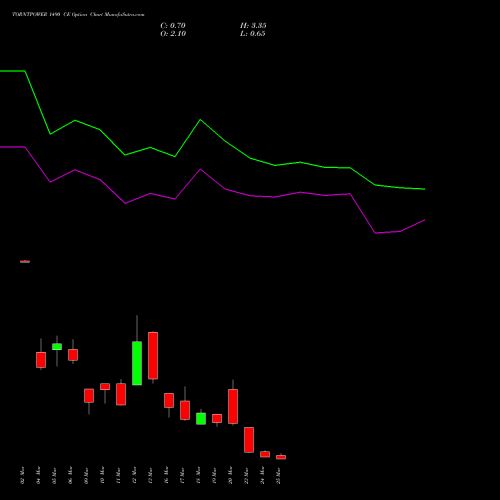Select the tall red candlestick for 13 Mar
The width and height of the screenshot is (500, 500).
153,355
